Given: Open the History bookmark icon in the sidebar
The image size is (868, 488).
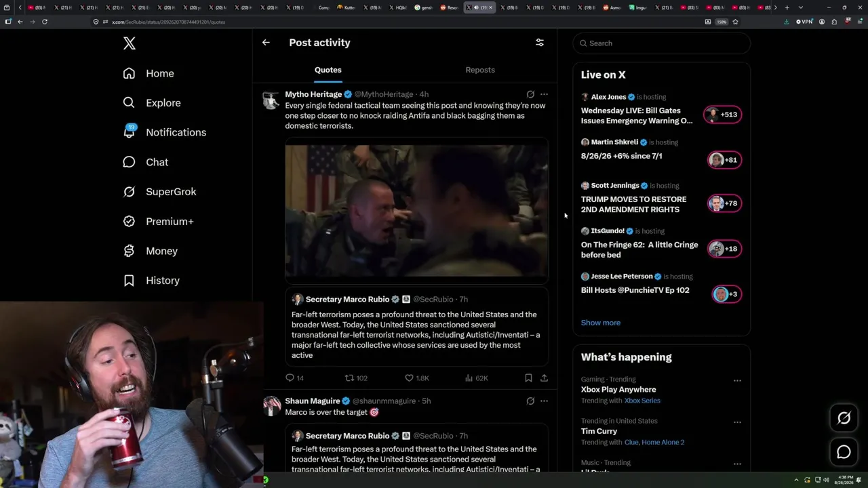Looking at the screenshot, I should [x=129, y=281].
